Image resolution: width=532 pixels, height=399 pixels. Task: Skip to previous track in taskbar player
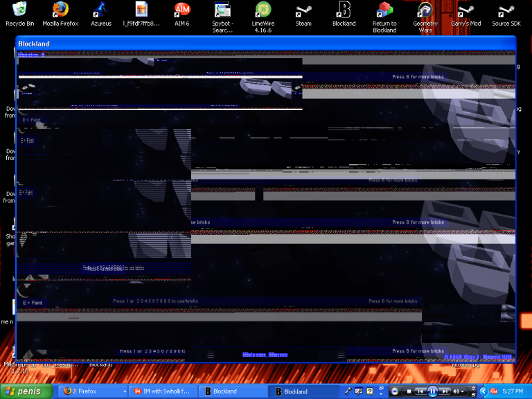(x=420, y=391)
